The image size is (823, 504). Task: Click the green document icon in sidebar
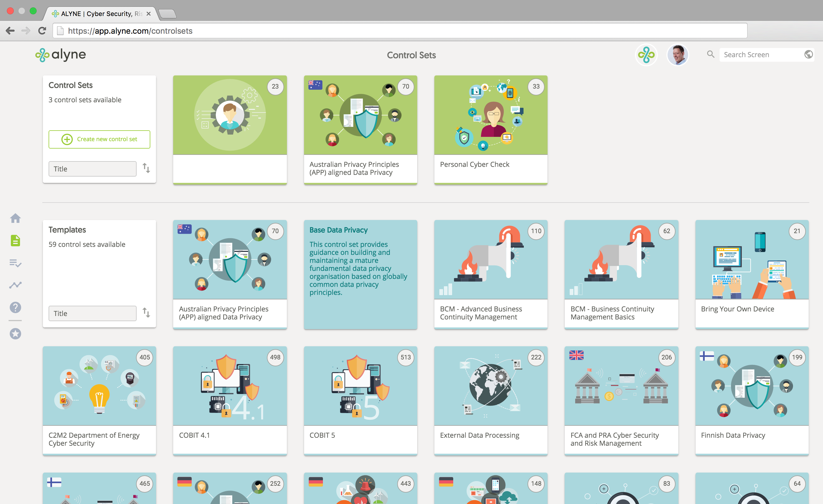tap(15, 241)
